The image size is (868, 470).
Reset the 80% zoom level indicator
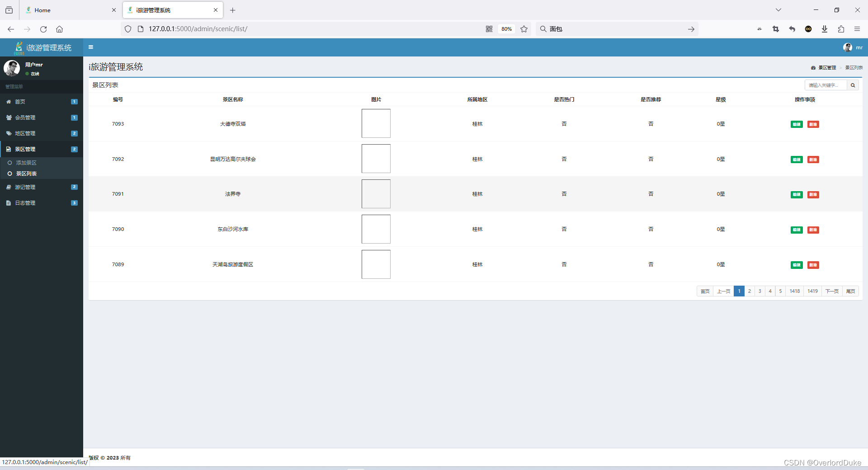(506, 29)
